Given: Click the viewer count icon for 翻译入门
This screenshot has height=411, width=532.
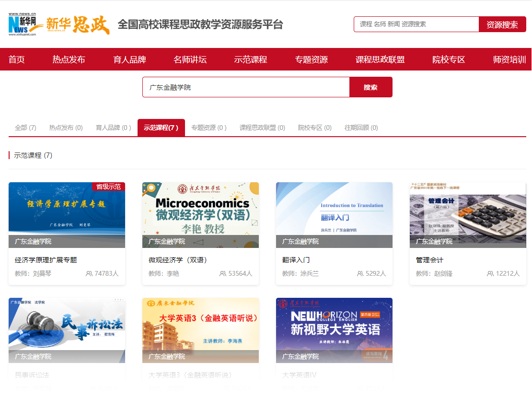Looking at the screenshot, I should (x=360, y=273).
